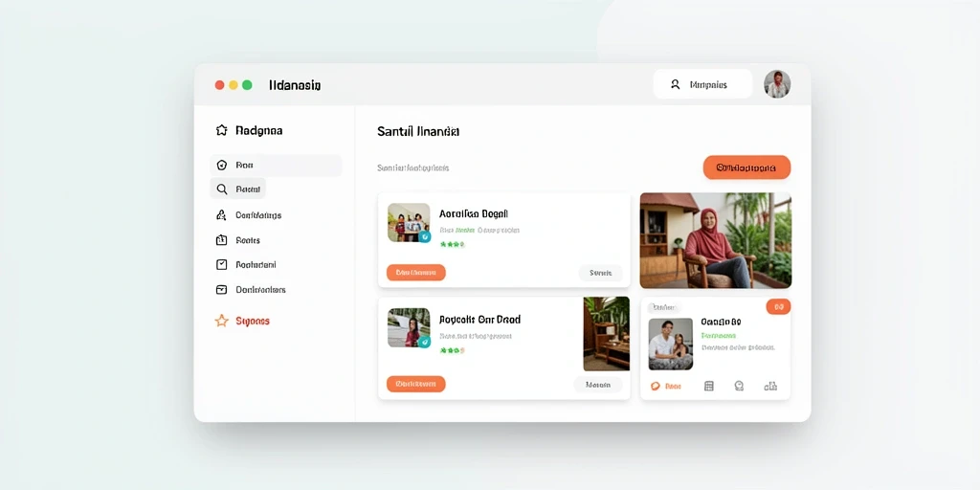Click teal verified badge on first card photo
The width and height of the screenshot is (980, 490).
click(424, 236)
